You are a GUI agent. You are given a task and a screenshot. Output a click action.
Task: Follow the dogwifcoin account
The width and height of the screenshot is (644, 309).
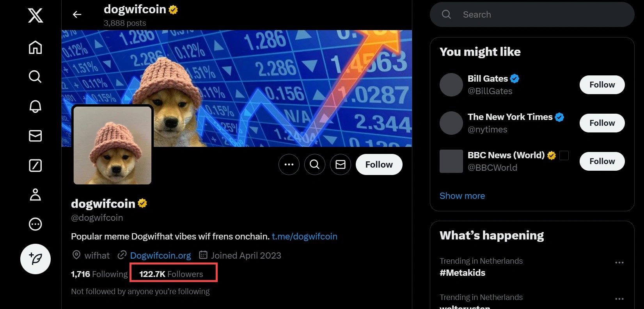pos(379,164)
